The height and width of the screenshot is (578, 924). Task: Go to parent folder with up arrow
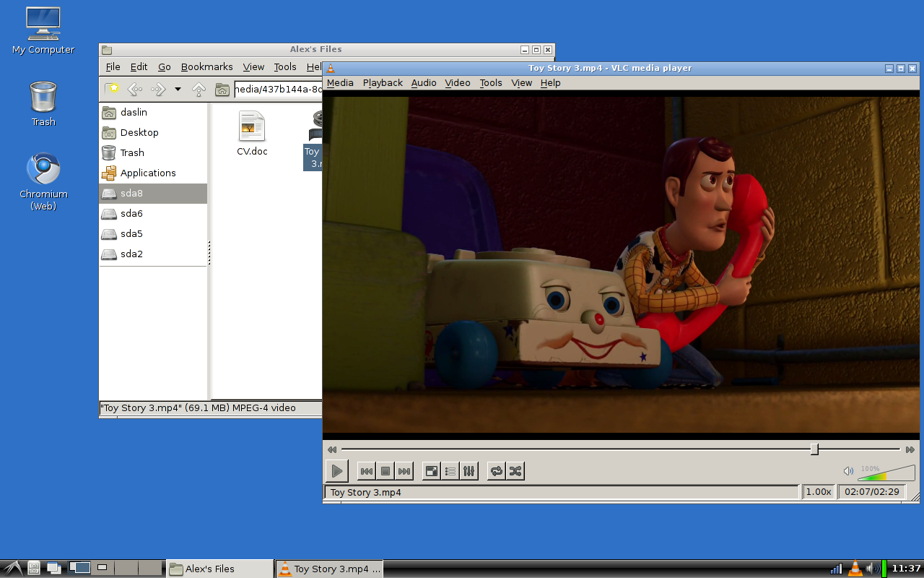tap(199, 90)
